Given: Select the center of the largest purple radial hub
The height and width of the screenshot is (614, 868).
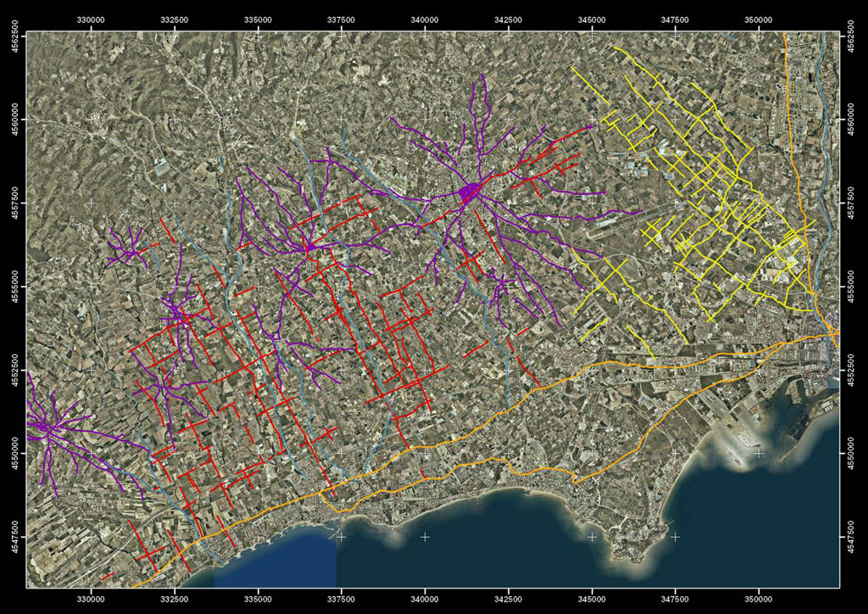Looking at the screenshot, I should [x=468, y=193].
